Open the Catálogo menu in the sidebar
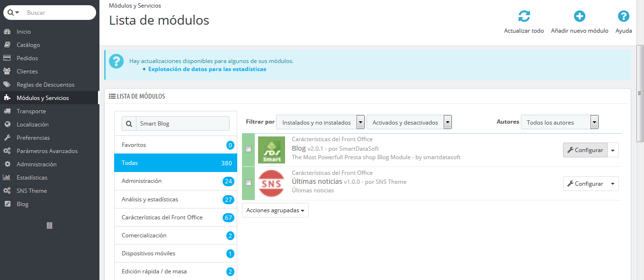This screenshot has height=280, width=644. coord(28,45)
